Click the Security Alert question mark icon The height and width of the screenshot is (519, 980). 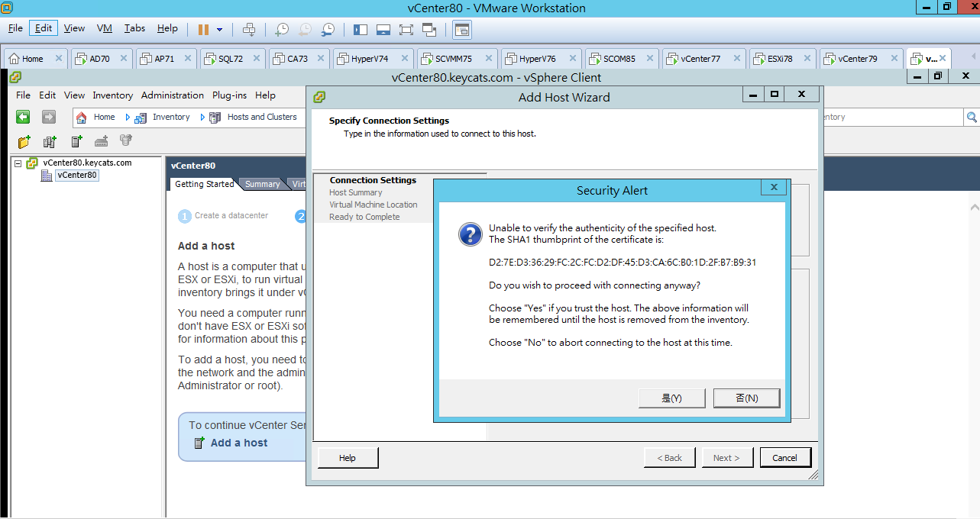tap(470, 234)
